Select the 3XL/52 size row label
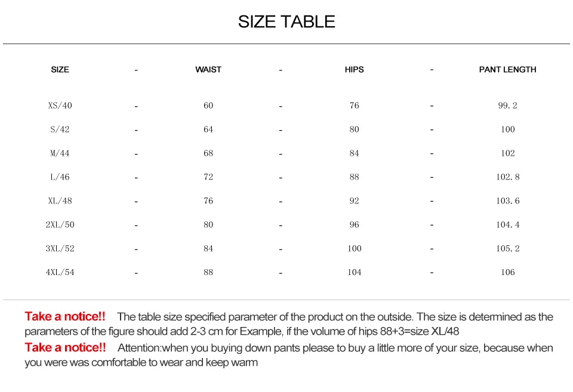Viewport: 573px width, 392px height. (60, 248)
